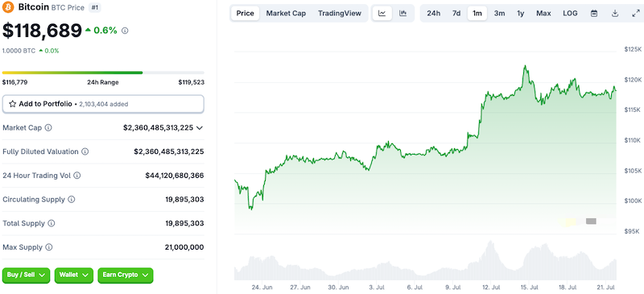Click the 24h Range progress bar
This screenshot has width=644, height=294.
(103, 72)
